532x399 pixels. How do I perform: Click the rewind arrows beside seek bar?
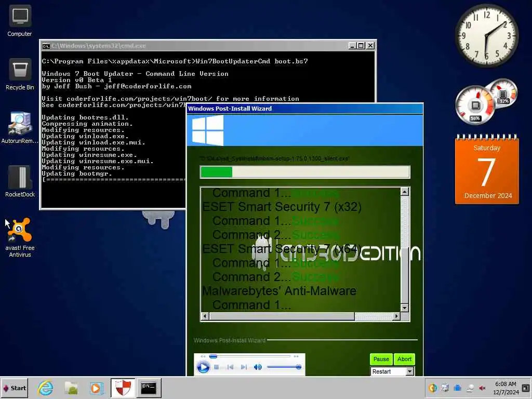point(203,356)
